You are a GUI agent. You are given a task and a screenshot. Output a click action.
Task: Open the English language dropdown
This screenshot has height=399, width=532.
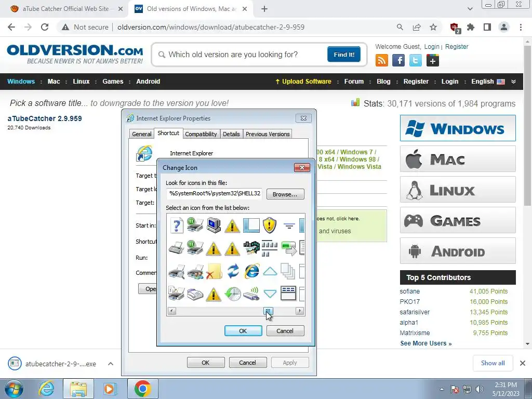coord(488,82)
